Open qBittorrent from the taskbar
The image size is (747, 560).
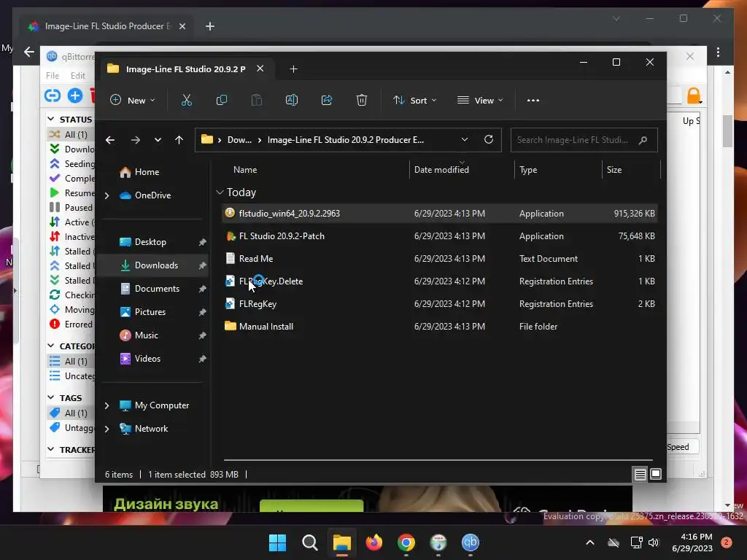point(471,542)
